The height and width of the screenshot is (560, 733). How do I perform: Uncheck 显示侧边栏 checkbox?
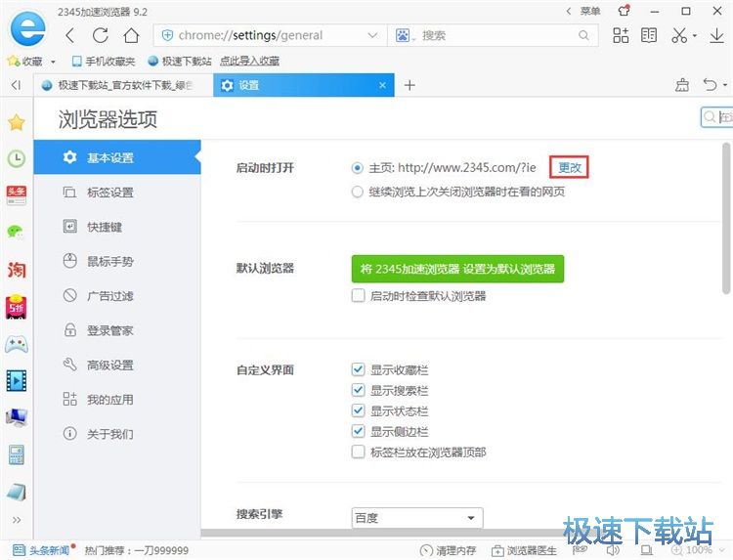pos(358,431)
